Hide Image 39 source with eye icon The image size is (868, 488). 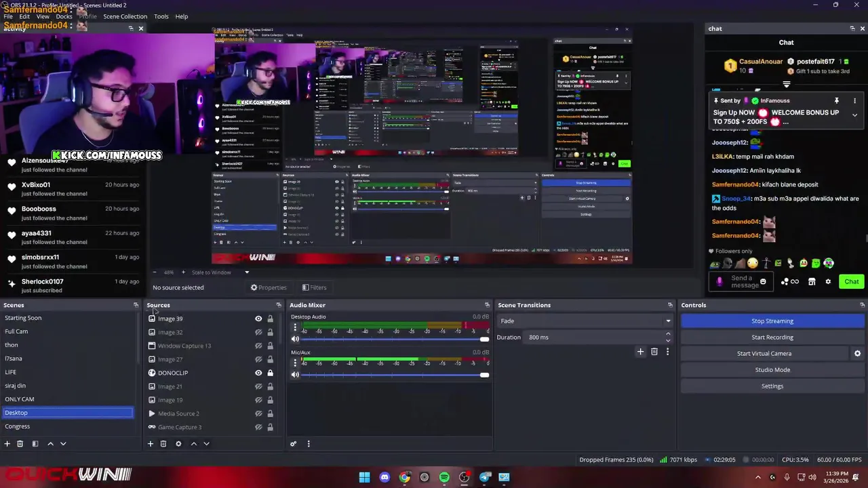258,319
